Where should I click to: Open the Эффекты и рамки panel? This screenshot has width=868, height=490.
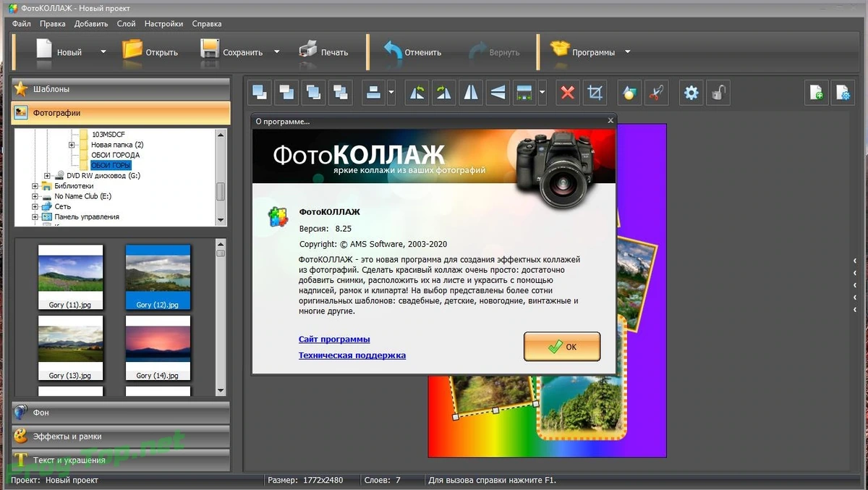[x=121, y=436]
